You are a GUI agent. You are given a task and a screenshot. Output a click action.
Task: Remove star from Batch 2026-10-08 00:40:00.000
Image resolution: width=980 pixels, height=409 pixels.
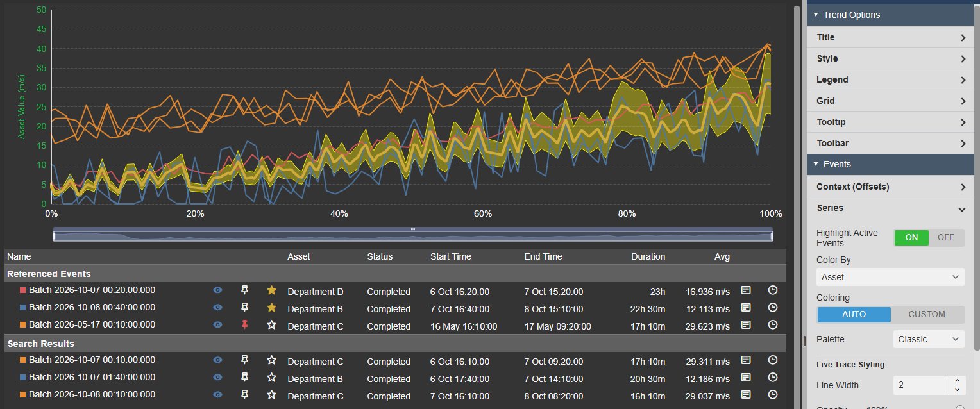271,308
